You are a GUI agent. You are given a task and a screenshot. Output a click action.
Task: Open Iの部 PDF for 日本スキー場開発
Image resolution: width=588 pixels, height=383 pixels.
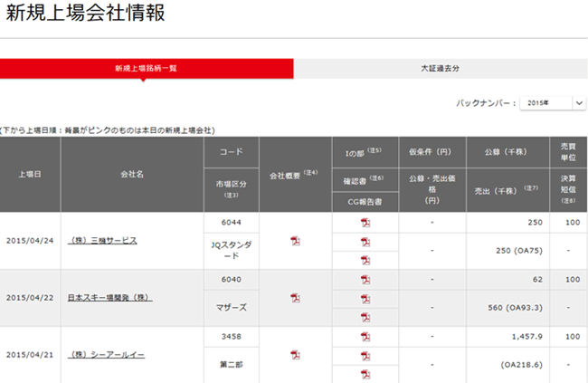[x=365, y=280]
